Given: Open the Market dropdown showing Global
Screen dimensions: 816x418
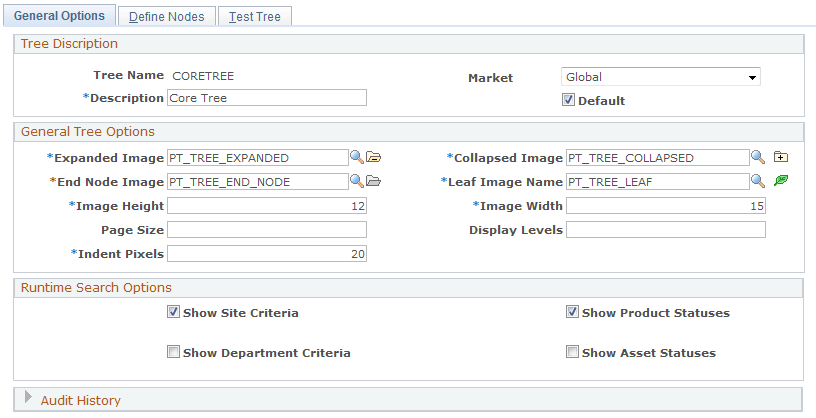Looking at the screenshot, I should pyautogui.click(x=661, y=77).
